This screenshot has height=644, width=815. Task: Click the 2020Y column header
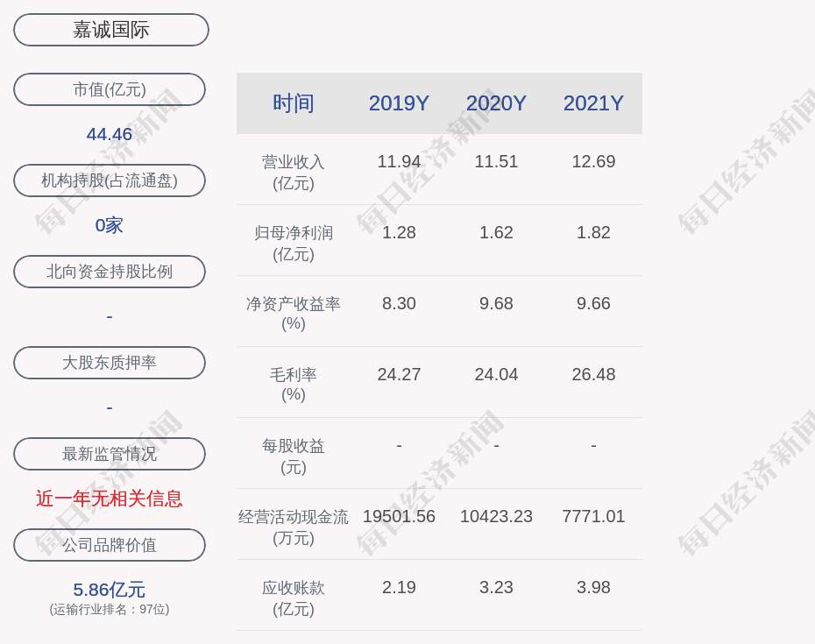click(x=496, y=103)
